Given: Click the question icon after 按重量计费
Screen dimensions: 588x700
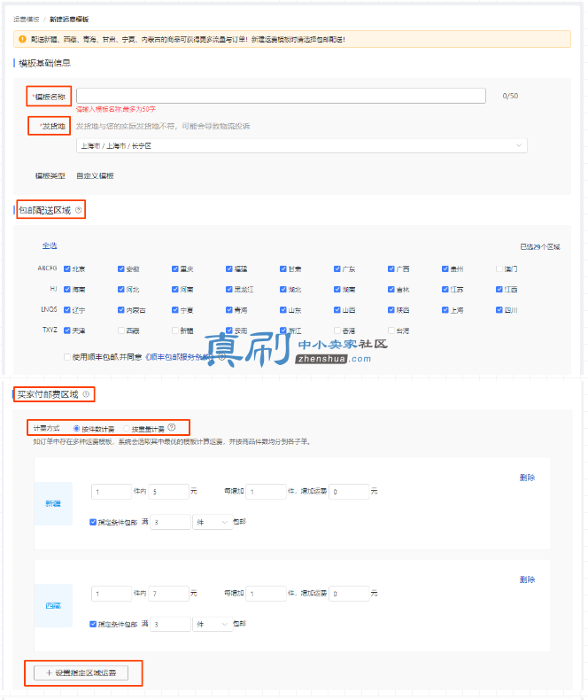Looking at the screenshot, I should point(172,428).
